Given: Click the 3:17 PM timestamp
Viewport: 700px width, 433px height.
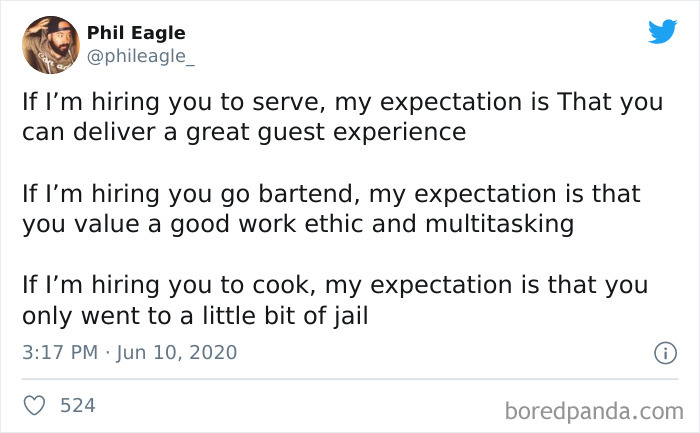Looking at the screenshot, I should click(58, 352).
